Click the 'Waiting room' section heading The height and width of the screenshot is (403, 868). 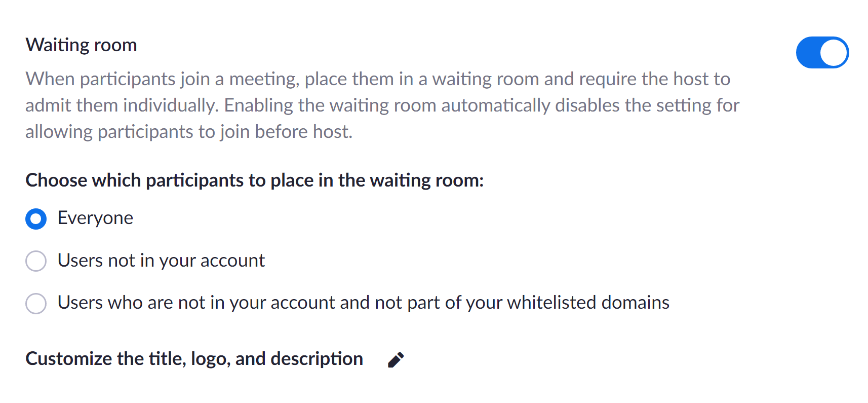pyautogui.click(x=82, y=45)
